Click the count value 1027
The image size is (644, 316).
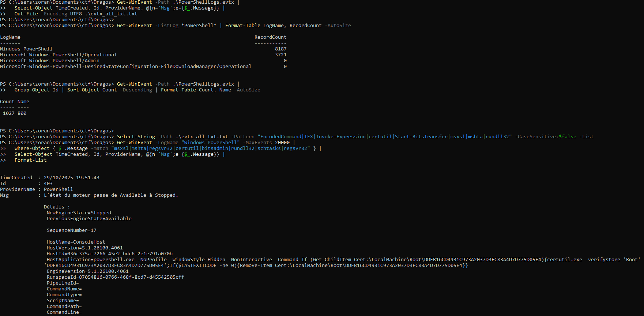[x=9, y=113]
